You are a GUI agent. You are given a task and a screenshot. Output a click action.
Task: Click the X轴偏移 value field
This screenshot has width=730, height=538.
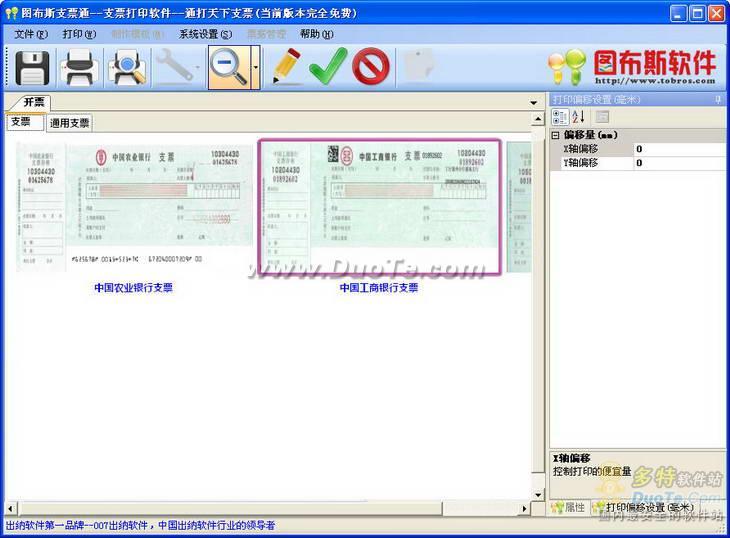pos(679,149)
